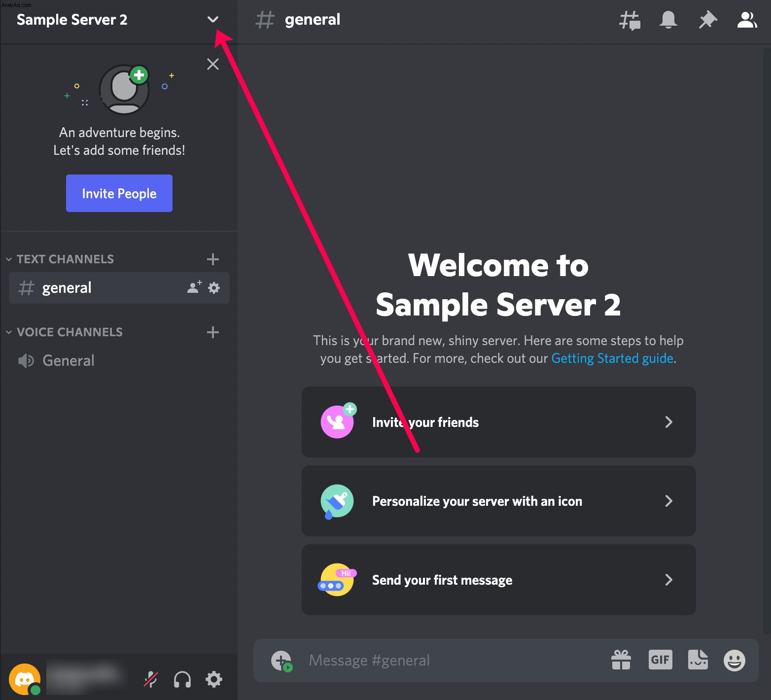The image size is (771, 700).
Task: Click the add-friend avatar illustration
Action: click(124, 90)
